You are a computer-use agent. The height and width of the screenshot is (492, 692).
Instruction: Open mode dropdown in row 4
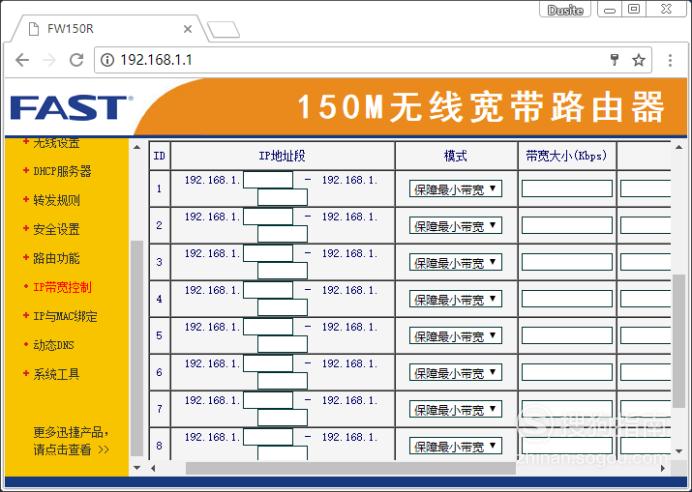pos(455,299)
